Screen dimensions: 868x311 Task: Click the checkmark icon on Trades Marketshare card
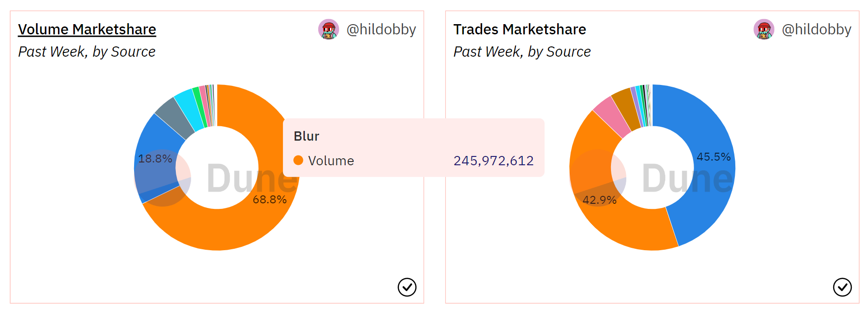(x=842, y=287)
